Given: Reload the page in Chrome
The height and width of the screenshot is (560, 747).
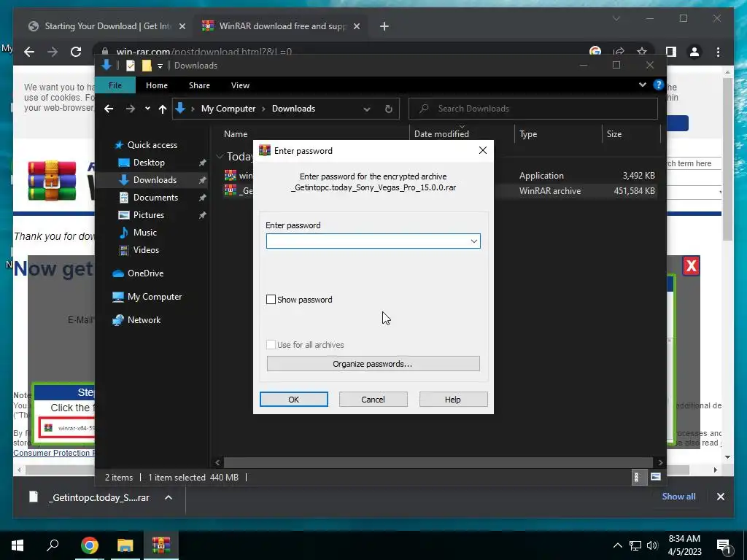Looking at the screenshot, I should [76, 52].
